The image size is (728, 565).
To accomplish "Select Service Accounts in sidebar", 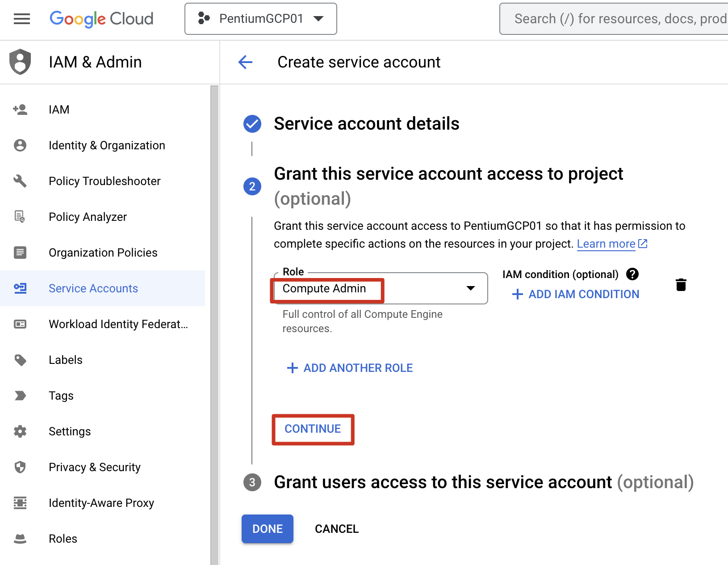I will [103, 288].
